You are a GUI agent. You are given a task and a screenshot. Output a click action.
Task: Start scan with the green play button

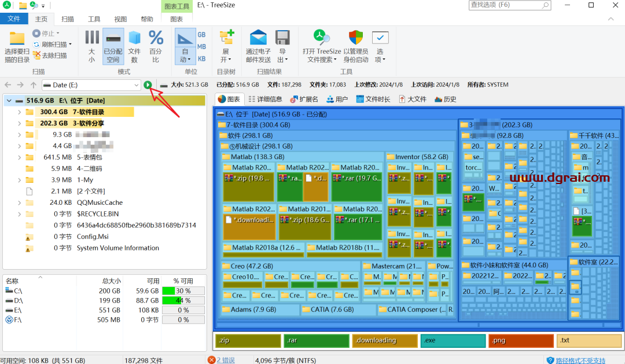click(x=148, y=84)
